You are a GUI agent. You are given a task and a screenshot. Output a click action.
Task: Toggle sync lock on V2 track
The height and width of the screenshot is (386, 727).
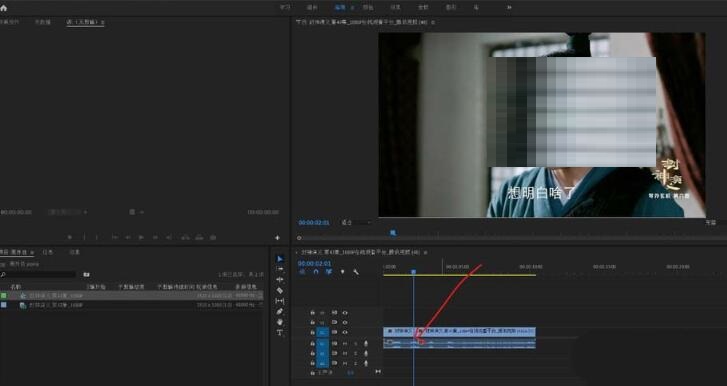point(334,322)
